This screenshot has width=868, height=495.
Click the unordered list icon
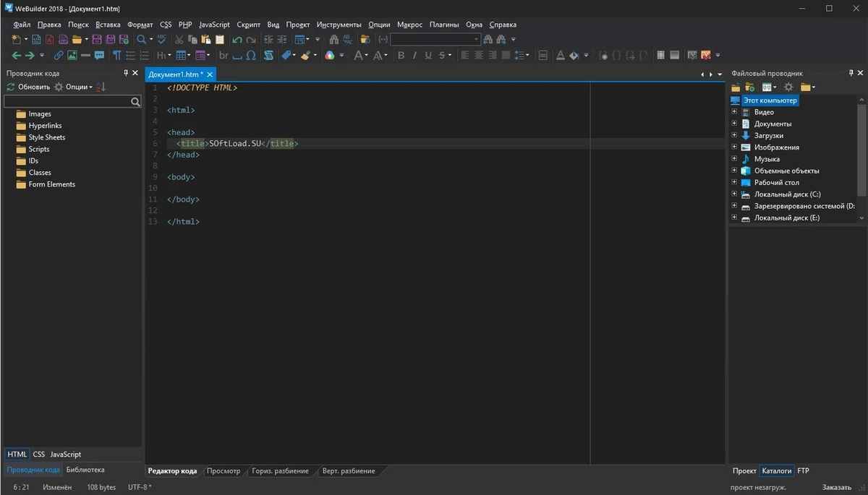(x=130, y=55)
